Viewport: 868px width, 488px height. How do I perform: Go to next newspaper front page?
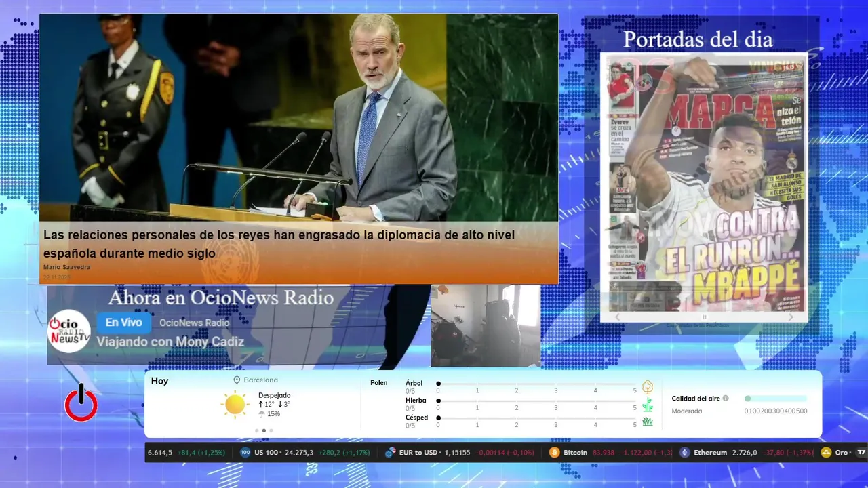pyautogui.click(x=791, y=317)
